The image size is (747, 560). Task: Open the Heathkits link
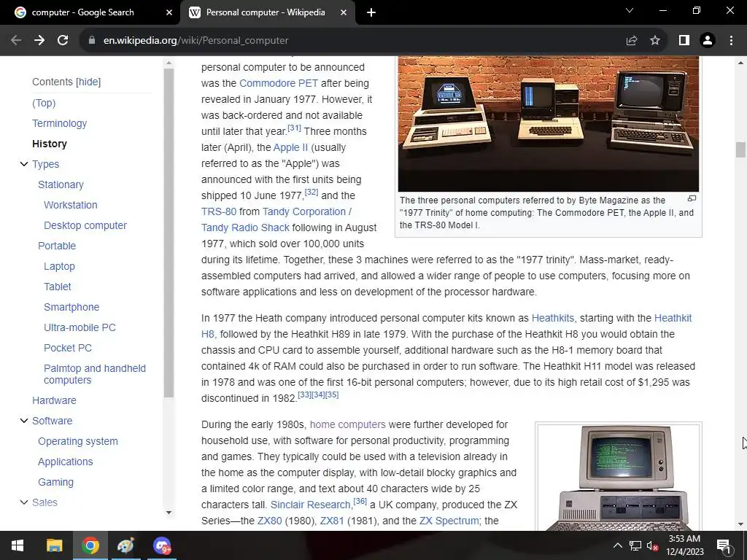click(554, 318)
